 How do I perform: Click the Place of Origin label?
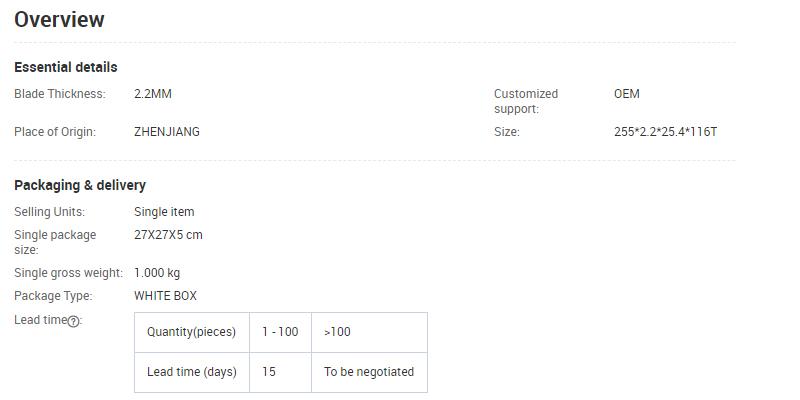click(x=55, y=132)
